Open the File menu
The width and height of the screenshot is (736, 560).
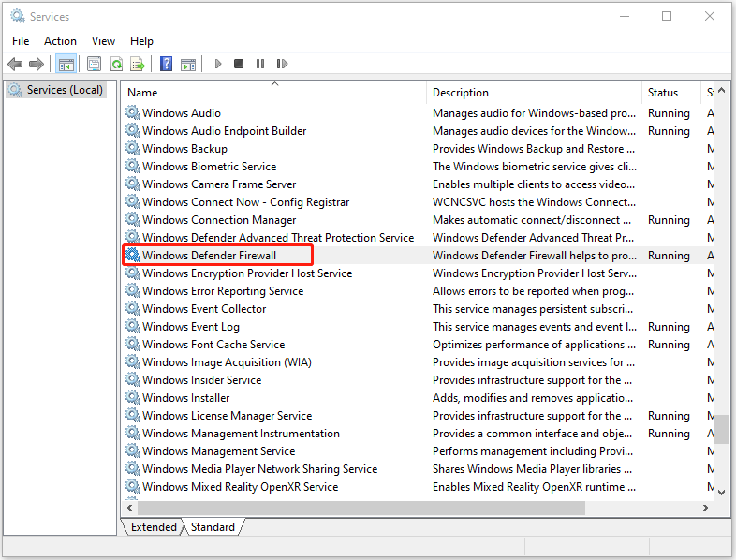coord(21,41)
